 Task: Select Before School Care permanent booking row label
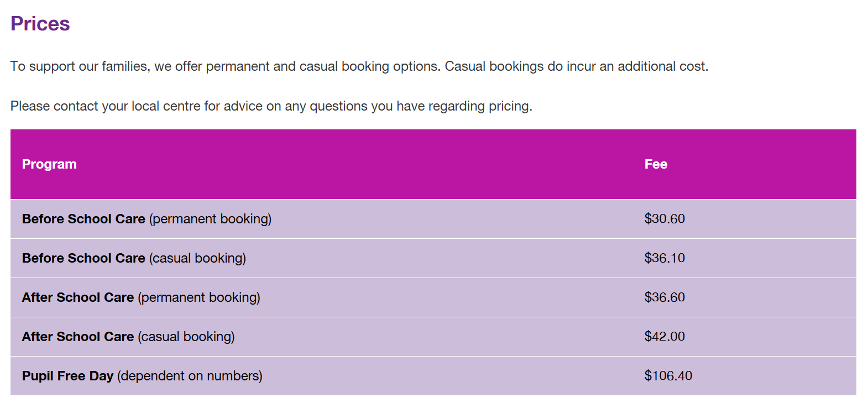coord(147,219)
